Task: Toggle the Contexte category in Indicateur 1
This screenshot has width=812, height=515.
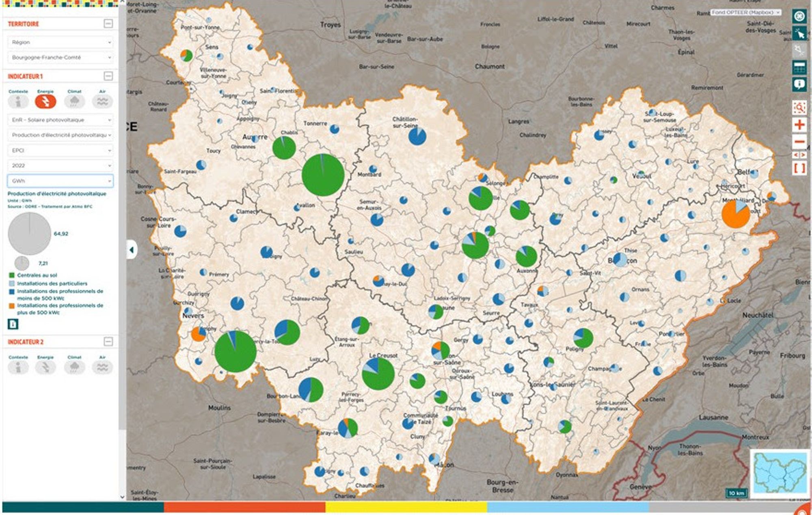Action: [18, 101]
